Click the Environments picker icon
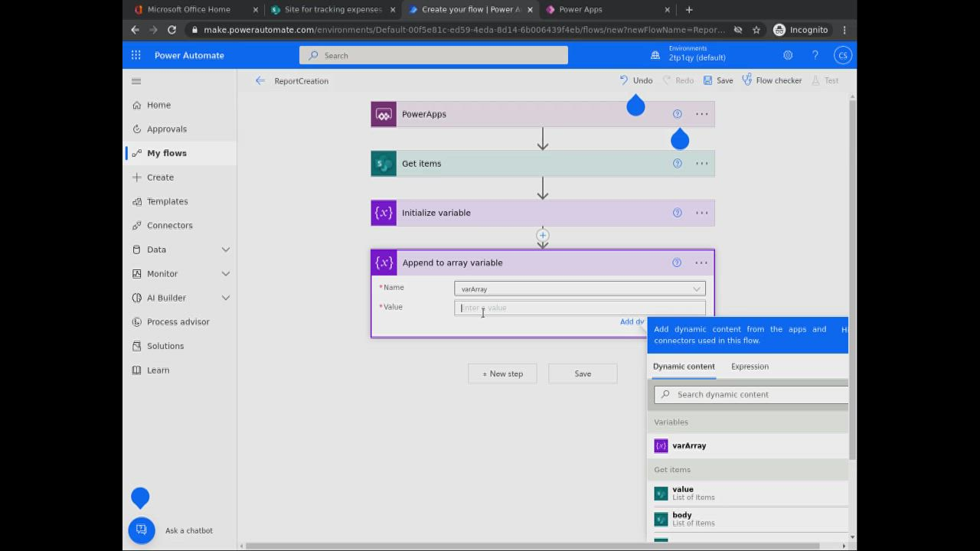Image resolution: width=980 pixels, height=551 pixels. pyautogui.click(x=655, y=55)
